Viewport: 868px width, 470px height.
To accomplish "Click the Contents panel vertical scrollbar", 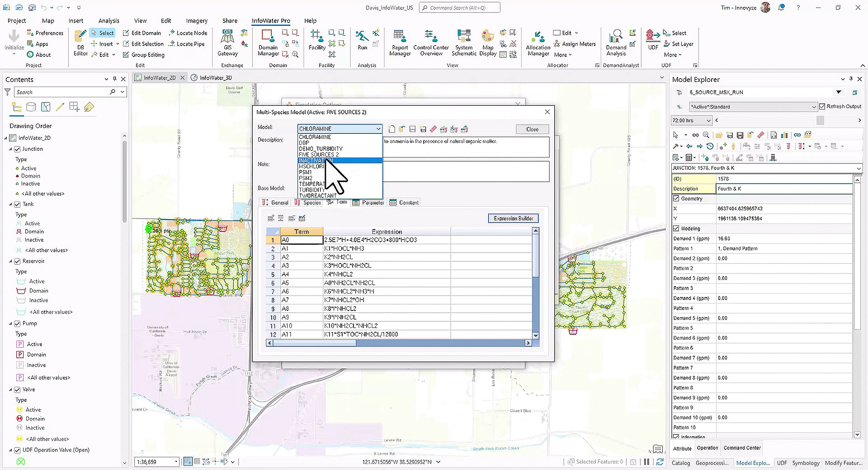I will click(124, 298).
